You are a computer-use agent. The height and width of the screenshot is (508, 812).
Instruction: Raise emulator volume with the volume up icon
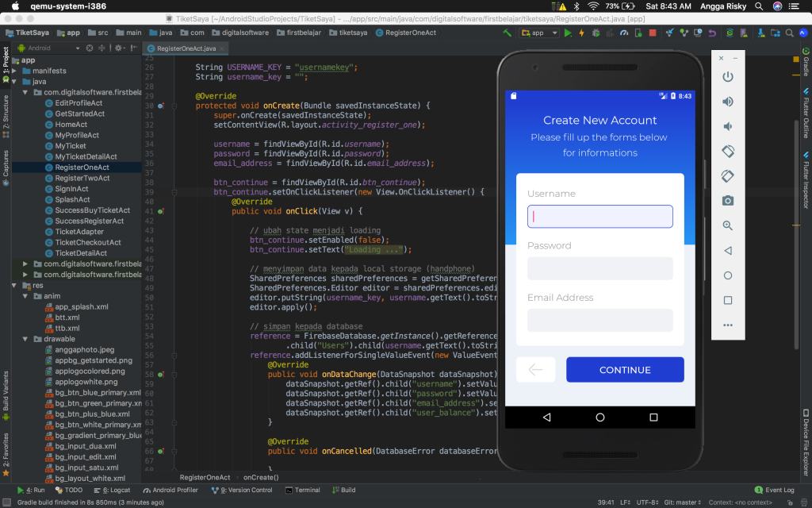pos(728,102)
